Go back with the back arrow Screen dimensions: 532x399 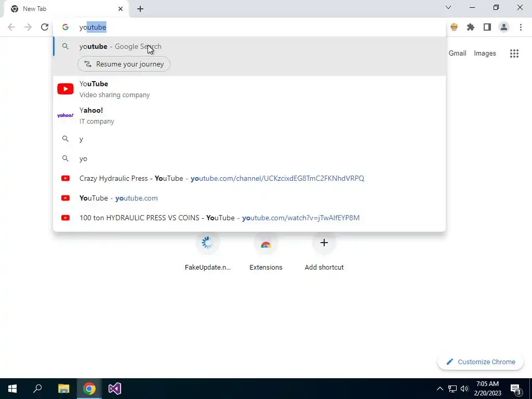click(x=11, y=27)
